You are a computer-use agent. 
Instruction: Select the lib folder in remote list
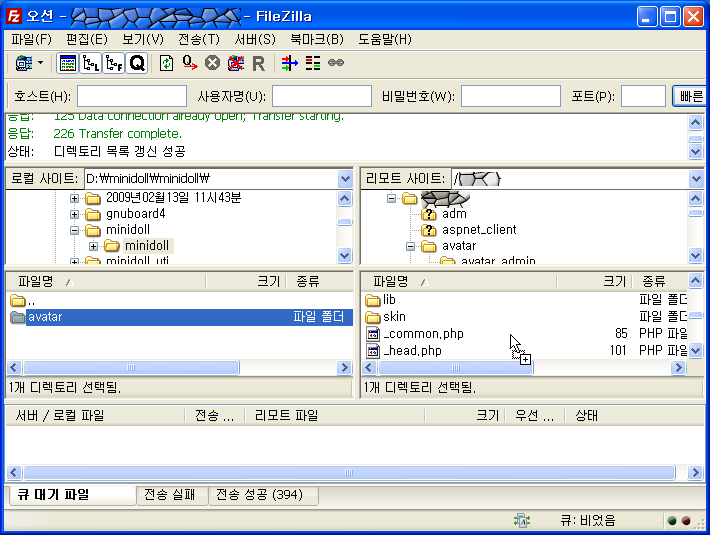pos(389,300)
